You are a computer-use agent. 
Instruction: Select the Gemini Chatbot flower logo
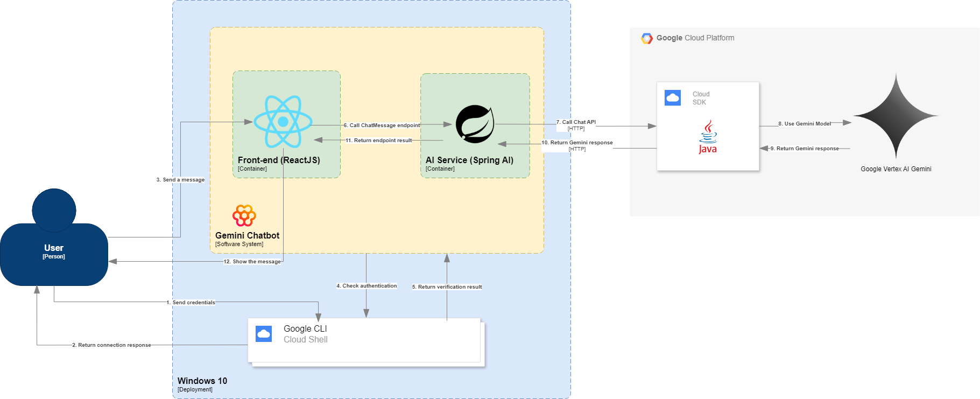(x=244, y=215)
